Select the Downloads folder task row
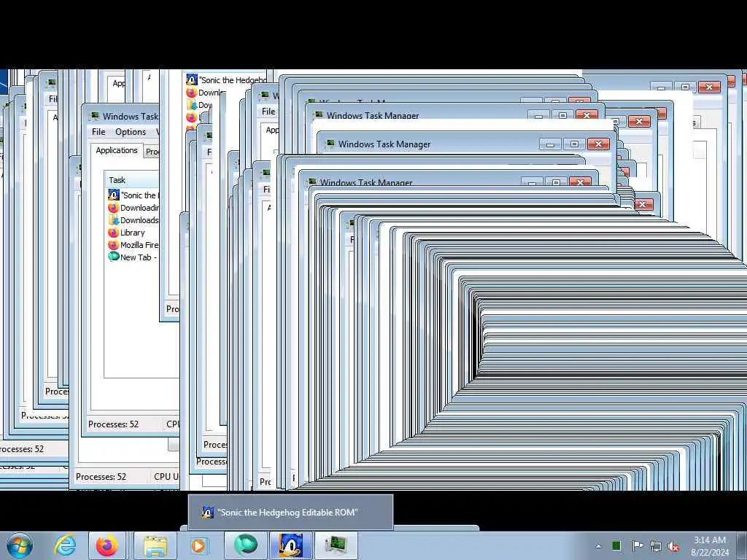Image resolution: width=747 pixels, height=560 pixels. pos(133,220)
